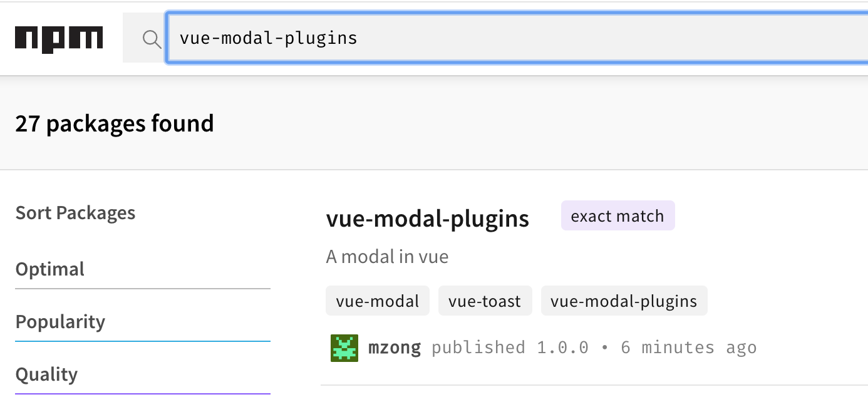The width and height of the screenshot is (868, 397).
Task: Click the published 1.0.0 version text
Action: point(510,348)
